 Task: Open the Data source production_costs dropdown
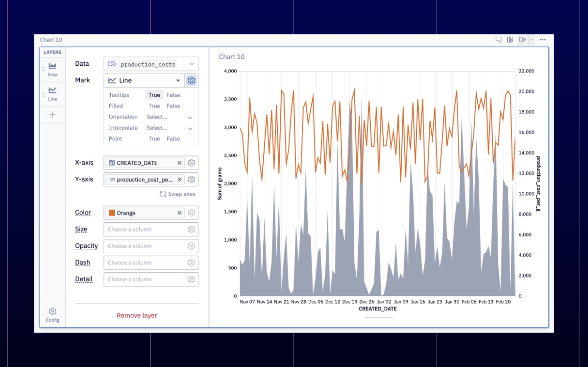pos(151,64)
